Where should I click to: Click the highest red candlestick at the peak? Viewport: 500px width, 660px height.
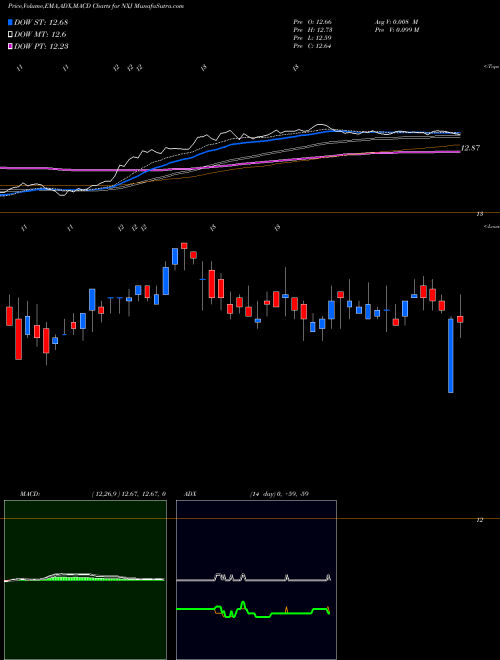pos(184,246)
